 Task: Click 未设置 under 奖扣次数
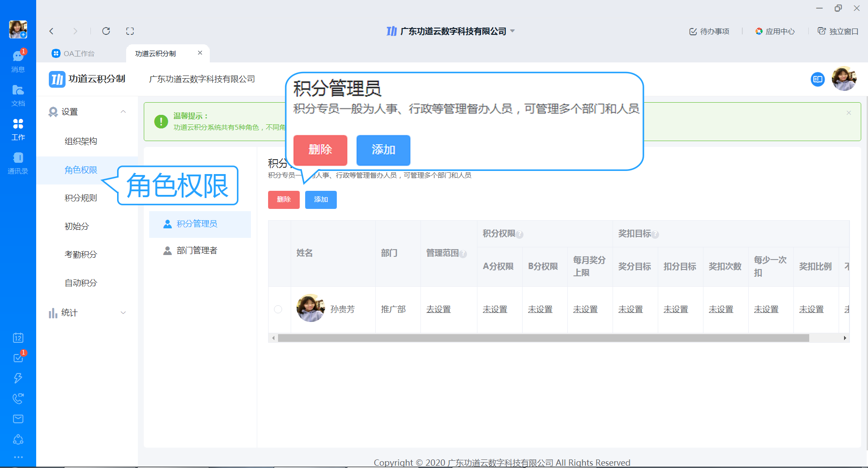(721, 309)
